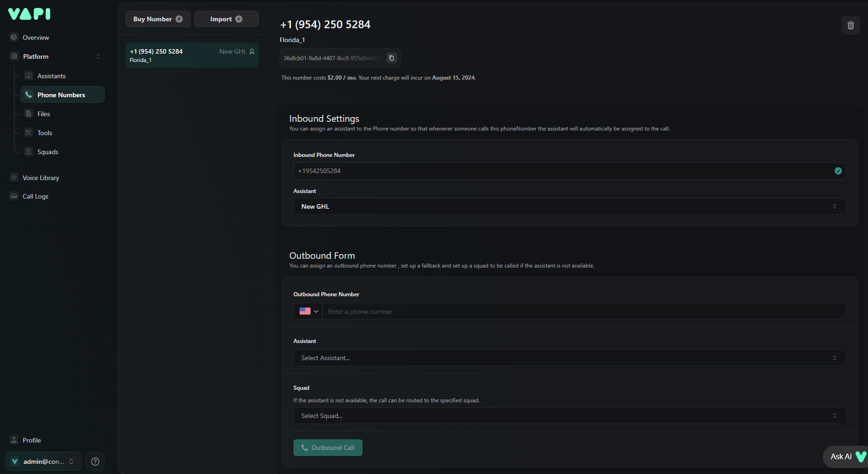
Task: Click the Buy Number button
Action: [x=158, y=19]
